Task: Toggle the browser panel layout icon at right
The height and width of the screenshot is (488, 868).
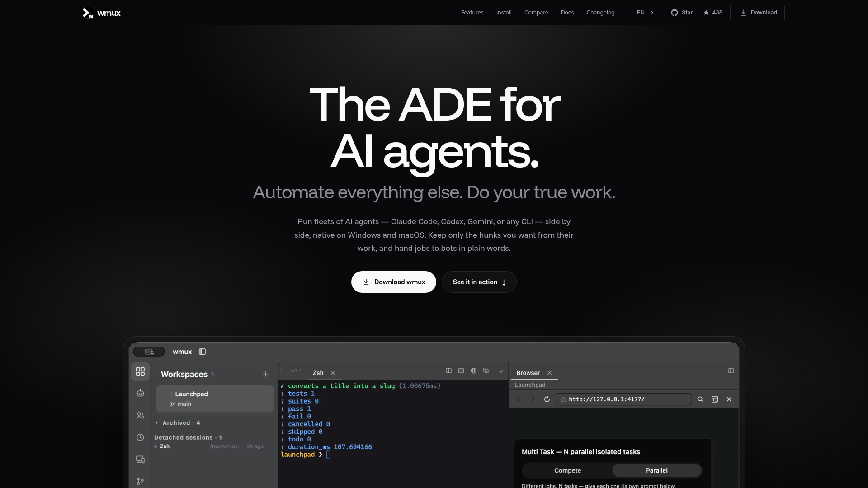Action: point(731,371)
